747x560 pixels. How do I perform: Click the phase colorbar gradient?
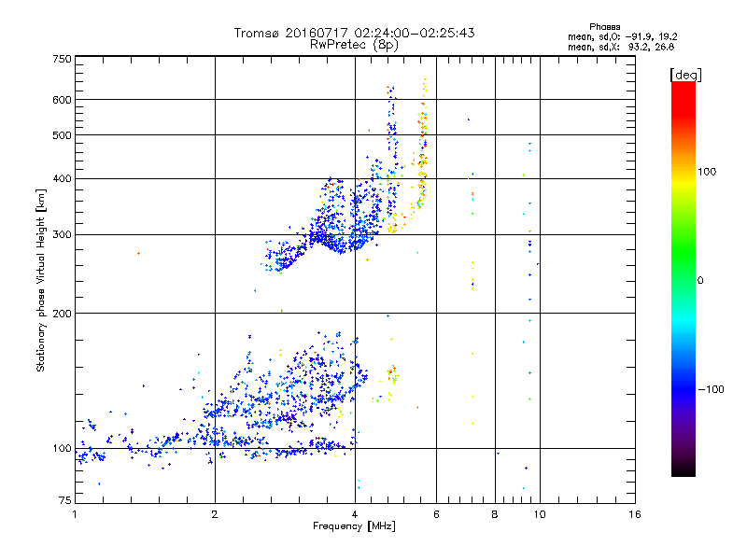pyautogui.click(x=684, y=278)
